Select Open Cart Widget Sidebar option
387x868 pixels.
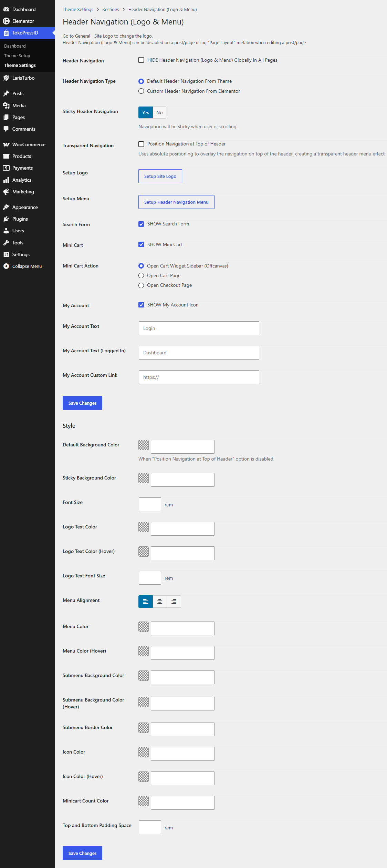click(x=141, y=266)
